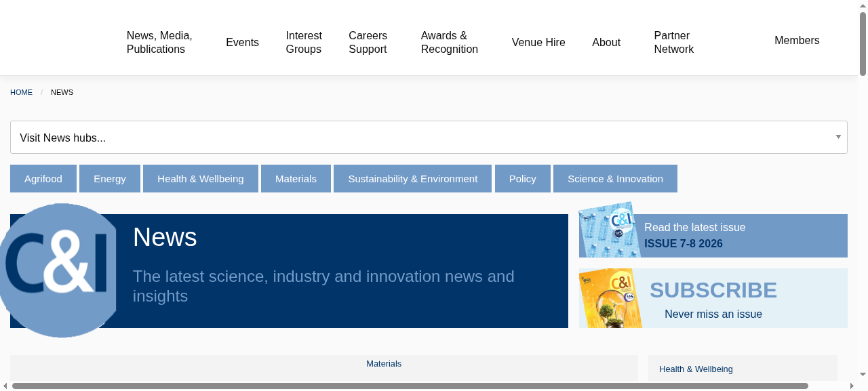The width and height of the screenshot is (868, 391).
Task: Open the orange C&I subscribe cover image
Action: (610, 298)
